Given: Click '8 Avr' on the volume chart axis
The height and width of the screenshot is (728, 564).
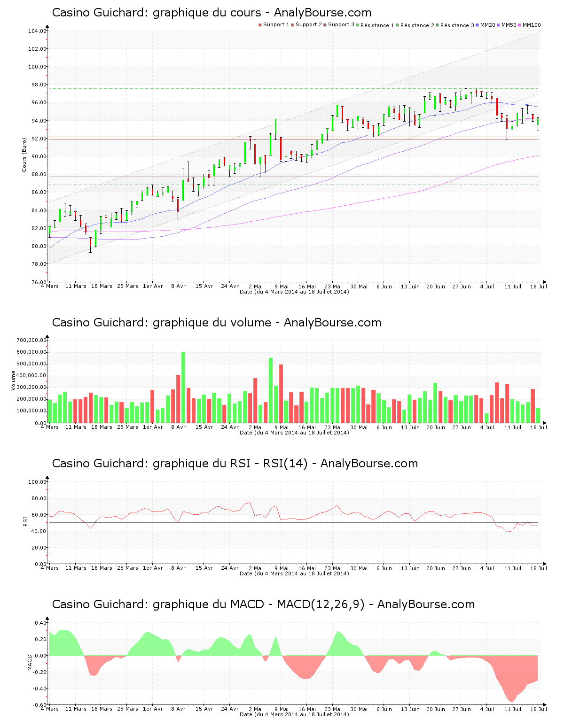Looking at the screenshot, I should tap(178, 427).
